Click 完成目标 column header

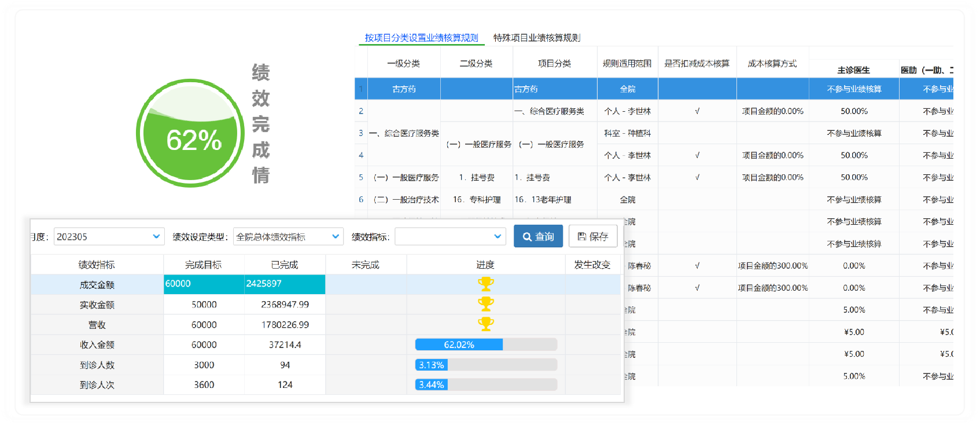(204, 265)
